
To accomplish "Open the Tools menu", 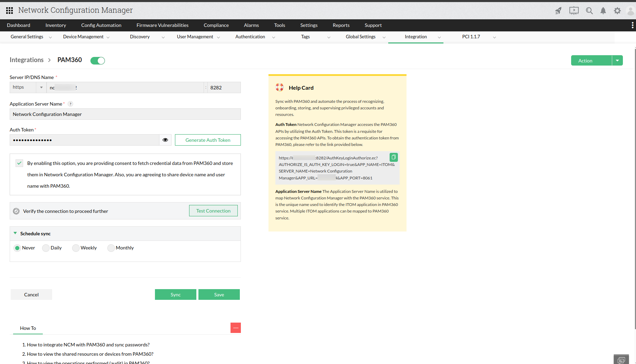I will [280, 25].
